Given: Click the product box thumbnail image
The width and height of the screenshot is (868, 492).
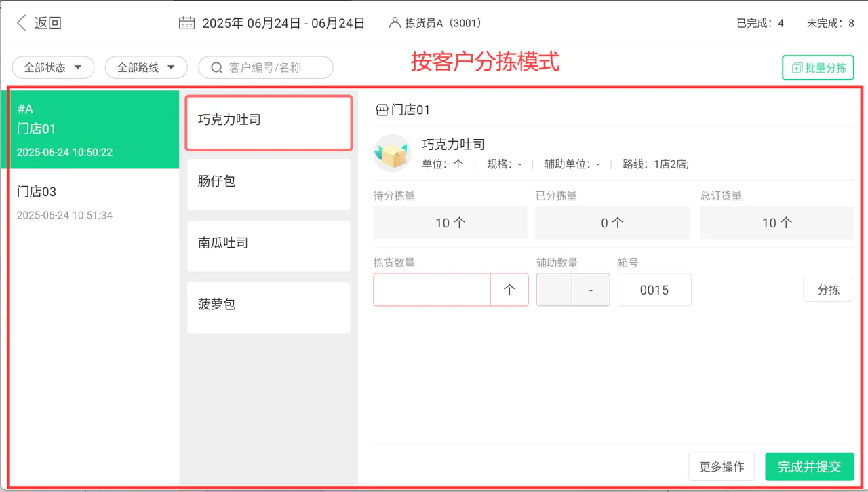Looking at the screenshot, I should click(392, 153).
